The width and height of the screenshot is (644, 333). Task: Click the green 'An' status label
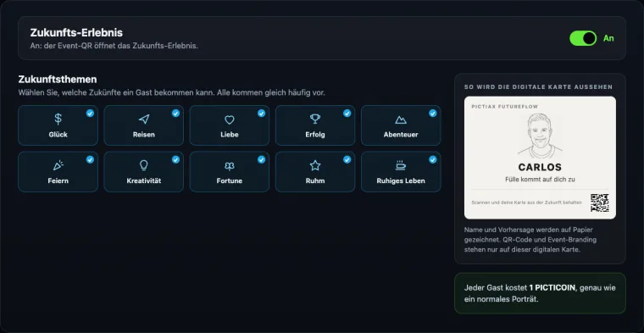pyautogui.click(x=608, y=38)
